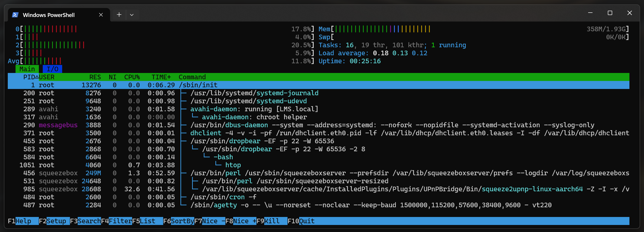Close the Windows PowerShell tab
Image resolution: width=644 pixels, height=232 pixels.
pos(101,15)
